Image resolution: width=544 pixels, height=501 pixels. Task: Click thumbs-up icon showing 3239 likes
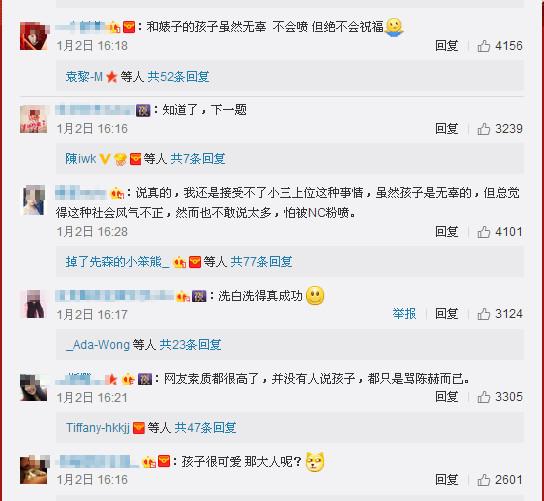(484, 129)
